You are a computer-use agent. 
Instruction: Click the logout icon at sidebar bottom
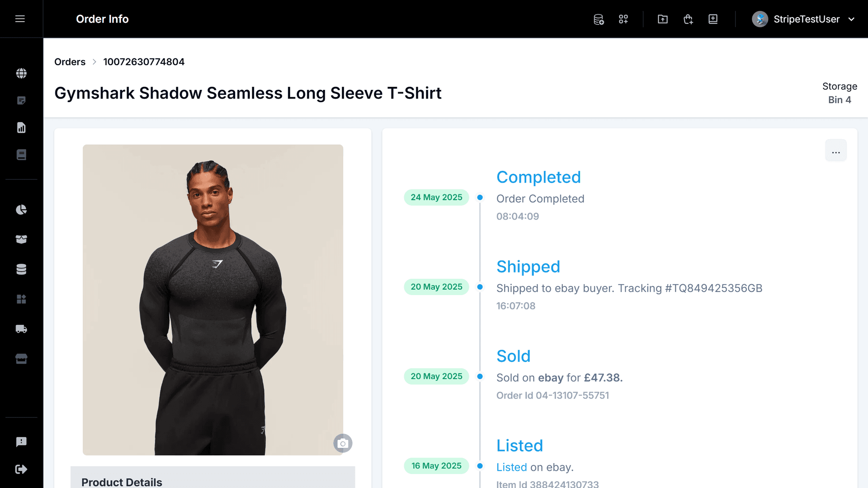[21, 469]
